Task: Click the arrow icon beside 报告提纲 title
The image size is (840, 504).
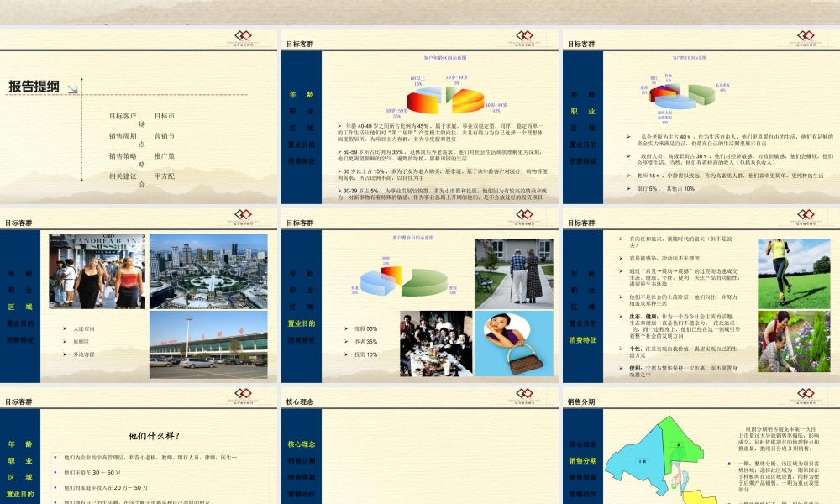Action: click(72, 88)
